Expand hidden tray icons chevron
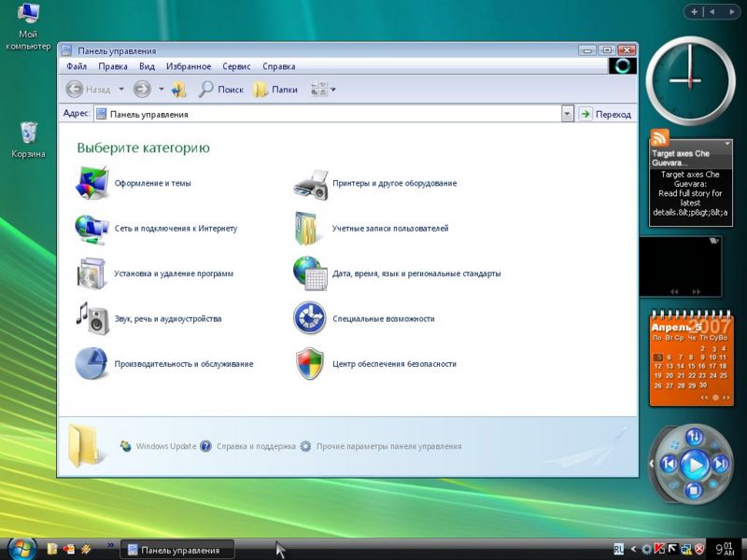The image size is (747, 560). point(633,549)
